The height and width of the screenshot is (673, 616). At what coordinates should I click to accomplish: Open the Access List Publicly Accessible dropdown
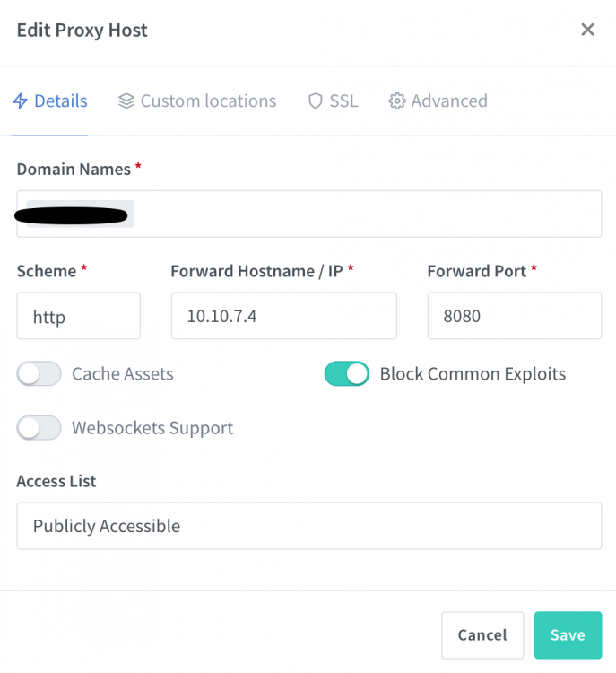[308, 526]
